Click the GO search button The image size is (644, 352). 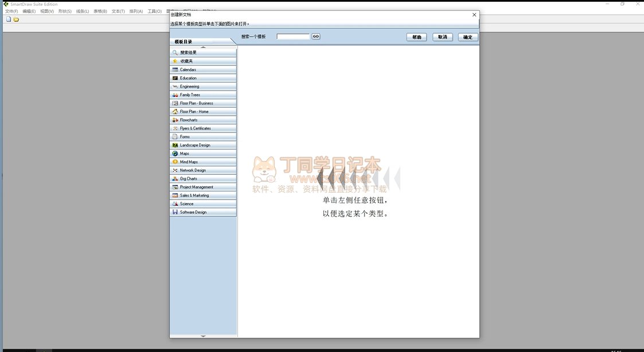[x=315, y=37]
